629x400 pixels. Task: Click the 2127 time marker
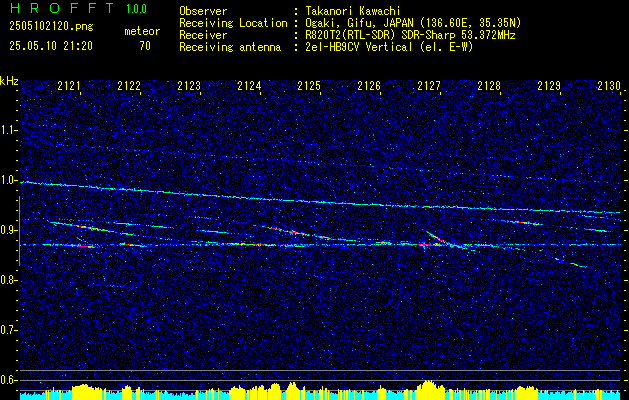(429, 86)
